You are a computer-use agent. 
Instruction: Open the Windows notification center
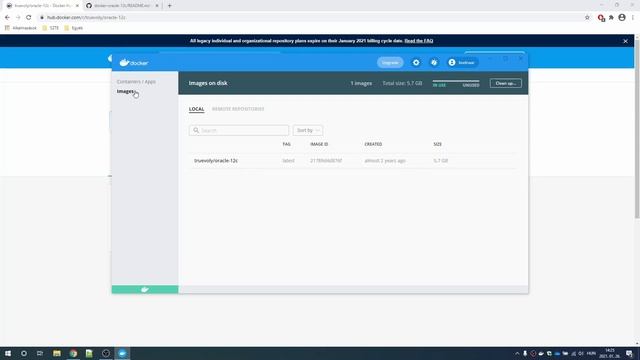630,353
